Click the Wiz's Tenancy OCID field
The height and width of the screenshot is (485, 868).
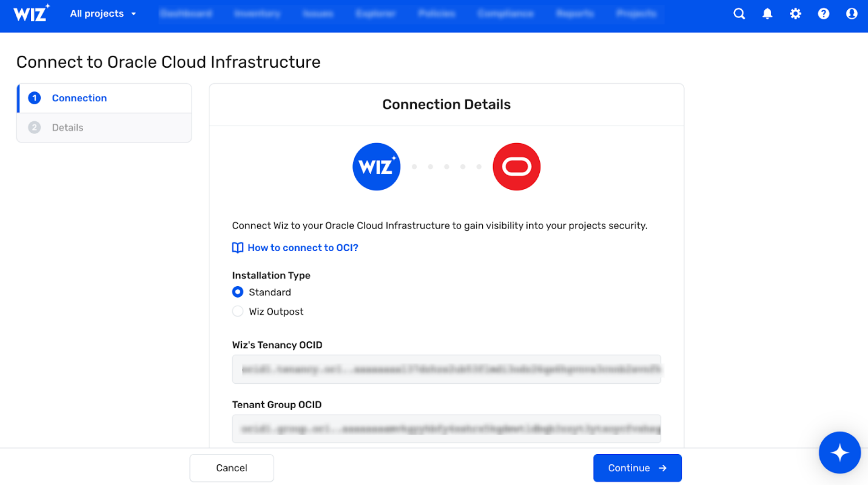point(446,369)
